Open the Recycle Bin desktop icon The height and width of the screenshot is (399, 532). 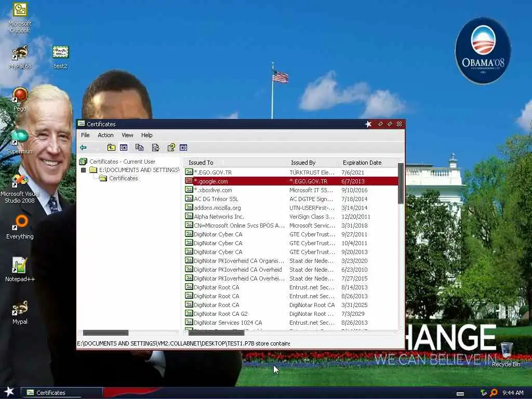click(506, 354)
